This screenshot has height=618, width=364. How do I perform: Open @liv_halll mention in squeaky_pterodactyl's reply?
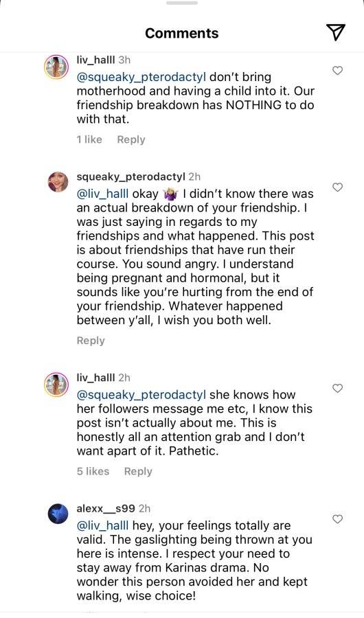pos(102,194)
